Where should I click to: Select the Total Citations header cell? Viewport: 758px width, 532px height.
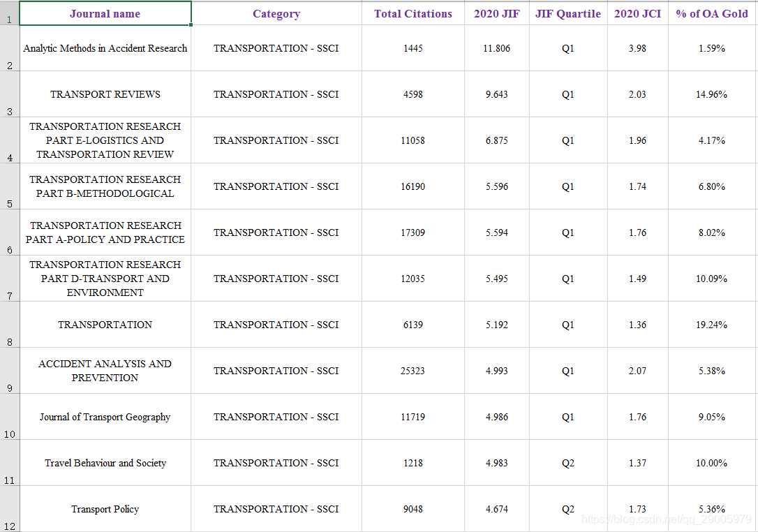(413, 13)
